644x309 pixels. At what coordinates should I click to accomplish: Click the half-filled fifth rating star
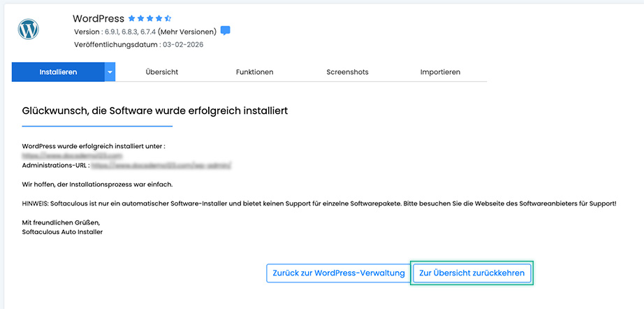[x=168, y=18]
